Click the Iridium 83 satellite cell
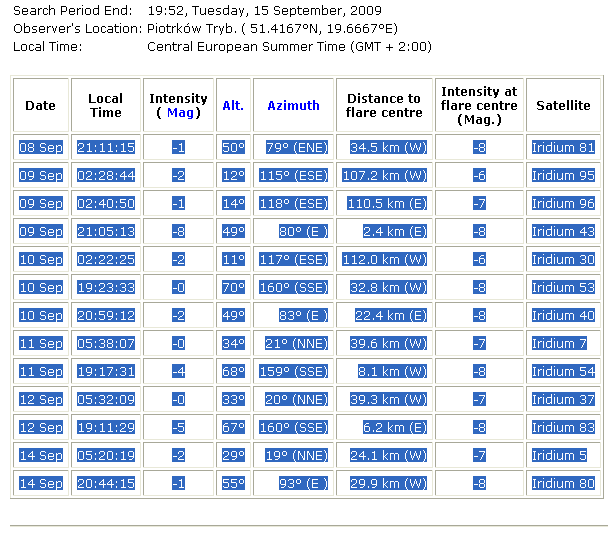613x533 pixels. (x=563, y=427)
